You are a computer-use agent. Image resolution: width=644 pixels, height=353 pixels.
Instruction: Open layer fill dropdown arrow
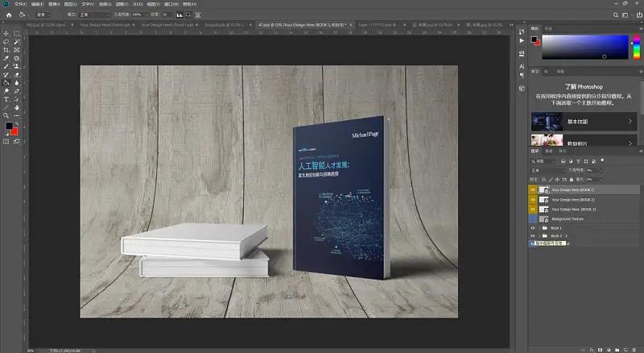click(x=601, y=180)
